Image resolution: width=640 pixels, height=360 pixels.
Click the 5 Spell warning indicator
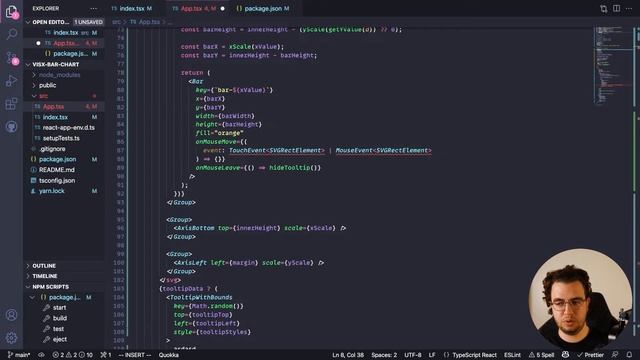pos(542,355)
